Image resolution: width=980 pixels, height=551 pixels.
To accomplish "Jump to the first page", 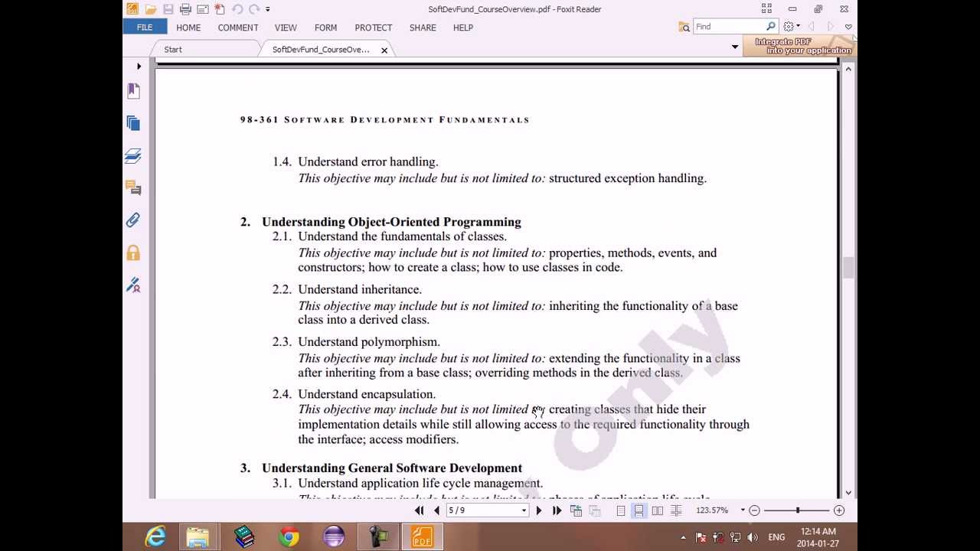I will [x=420, y=510].
